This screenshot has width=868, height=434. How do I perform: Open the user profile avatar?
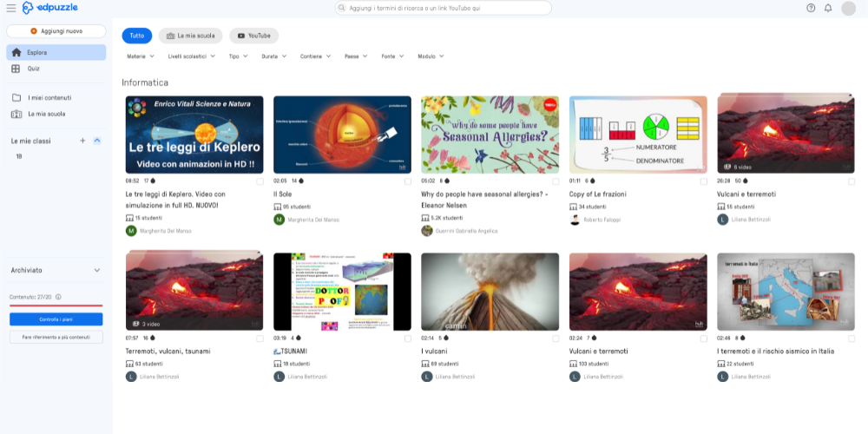848,9
